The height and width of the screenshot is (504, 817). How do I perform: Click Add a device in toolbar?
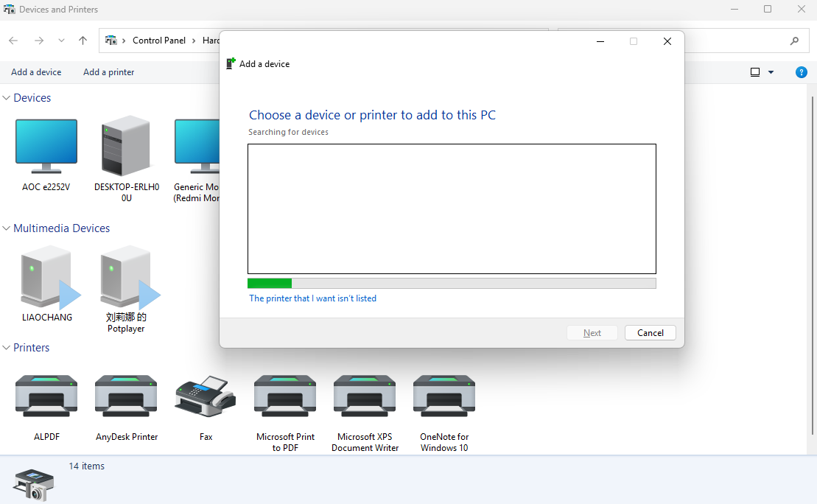(36, 72)
